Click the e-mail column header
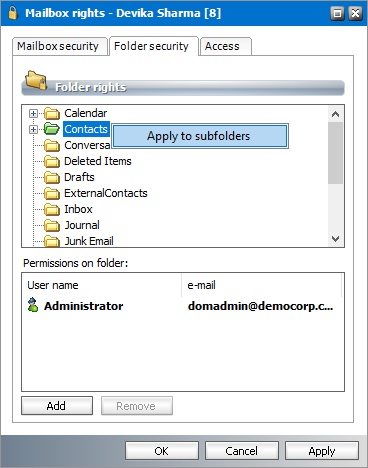Screen dimensions: 368x468 coord(262,285)
